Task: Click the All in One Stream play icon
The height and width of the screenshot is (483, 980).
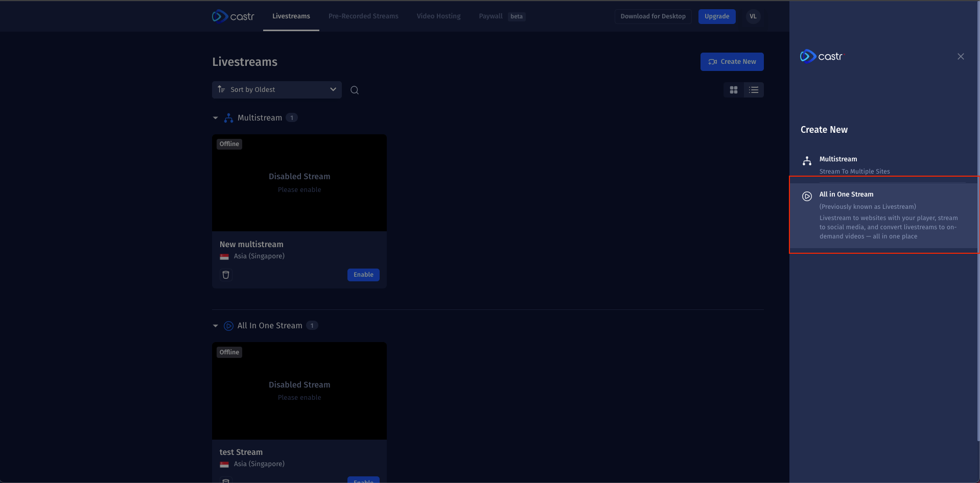Action: pyautogui.click(x=807, y=197)
